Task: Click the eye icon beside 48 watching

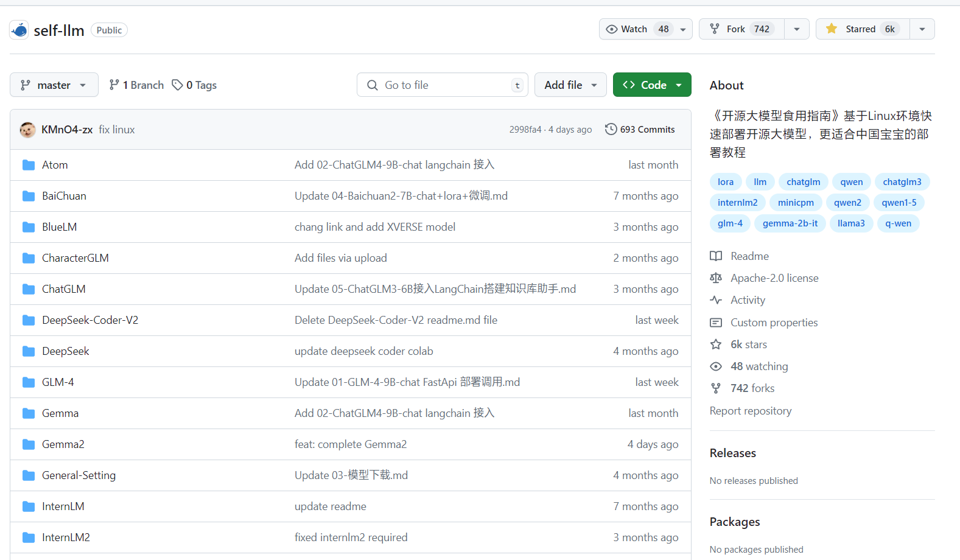Action: pyautogui.click(x=716, y=366)
